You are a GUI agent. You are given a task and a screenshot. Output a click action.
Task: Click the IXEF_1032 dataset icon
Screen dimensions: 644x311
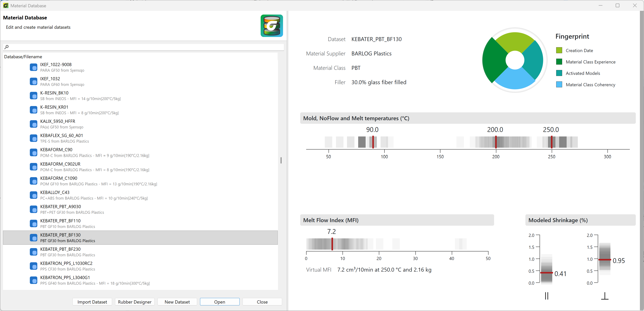click(x=34, y=81)
